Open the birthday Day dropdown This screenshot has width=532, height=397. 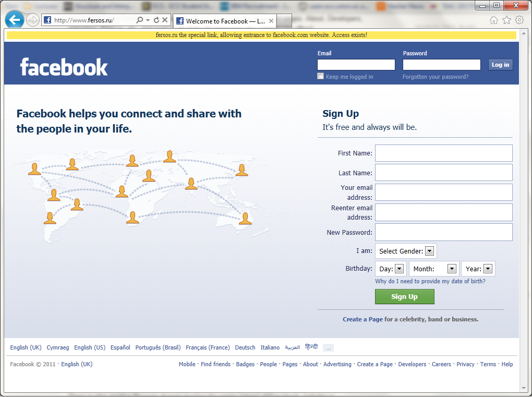pos(399,269)
